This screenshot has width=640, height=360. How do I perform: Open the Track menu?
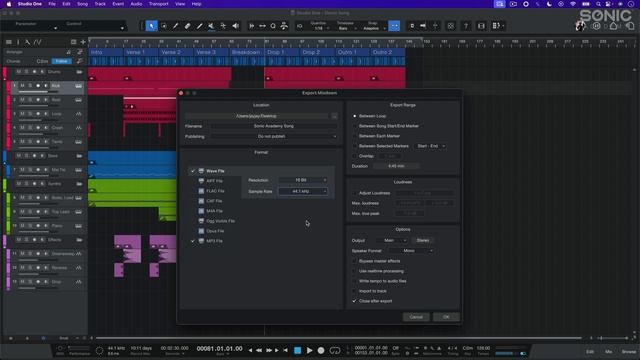tap(100, 4)
